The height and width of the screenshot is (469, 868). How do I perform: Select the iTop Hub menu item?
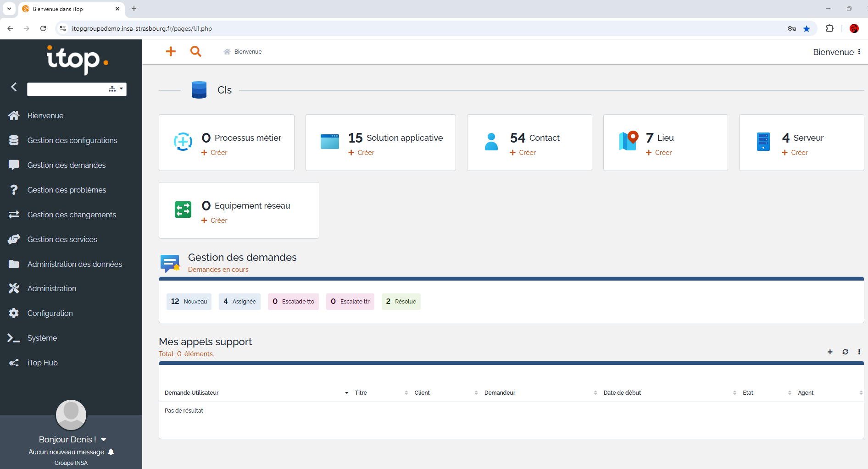tap(42, 363)
